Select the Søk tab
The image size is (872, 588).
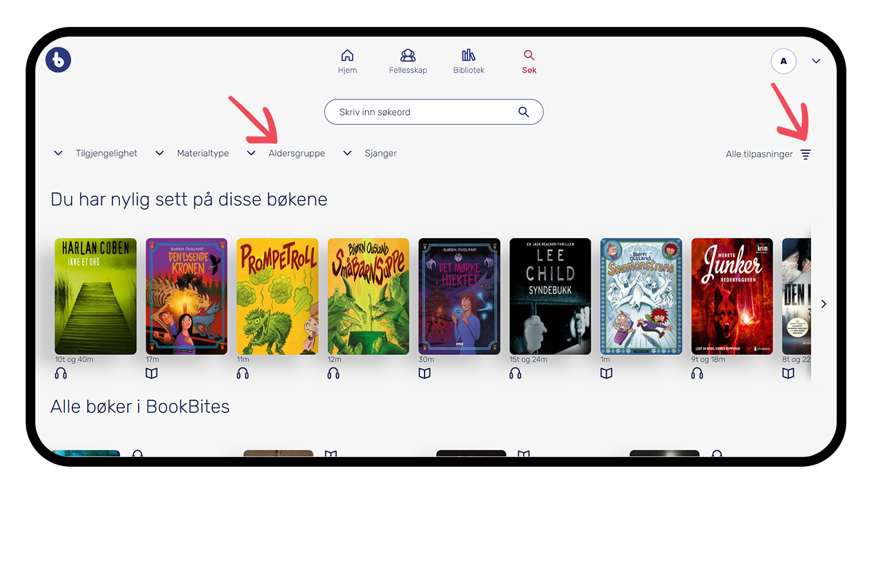(x=529, y=62)
